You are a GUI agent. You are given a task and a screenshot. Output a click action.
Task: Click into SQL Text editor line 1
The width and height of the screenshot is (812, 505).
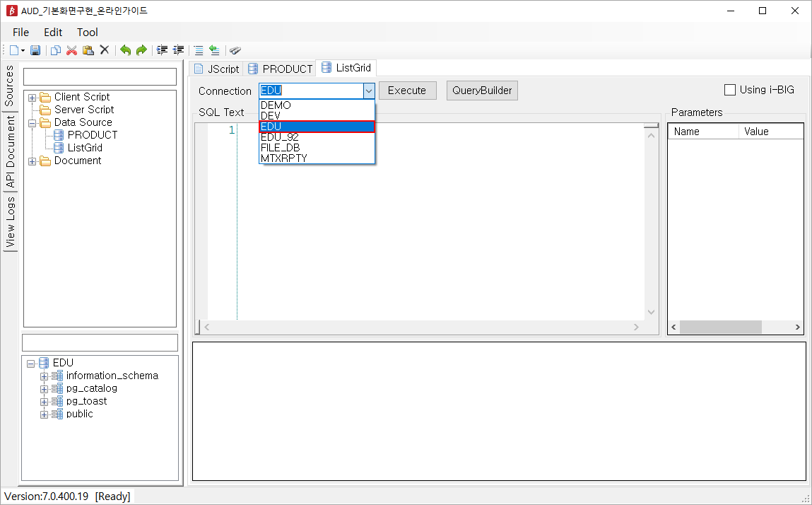coord(440,129)
